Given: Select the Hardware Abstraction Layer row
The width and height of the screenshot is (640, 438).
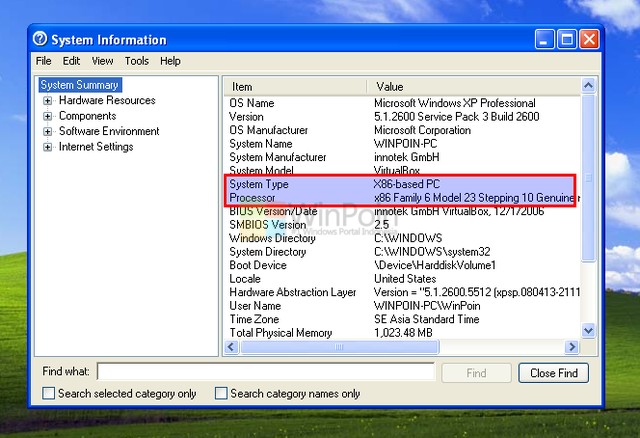Looking at the screenshot, I should [402, 292].
